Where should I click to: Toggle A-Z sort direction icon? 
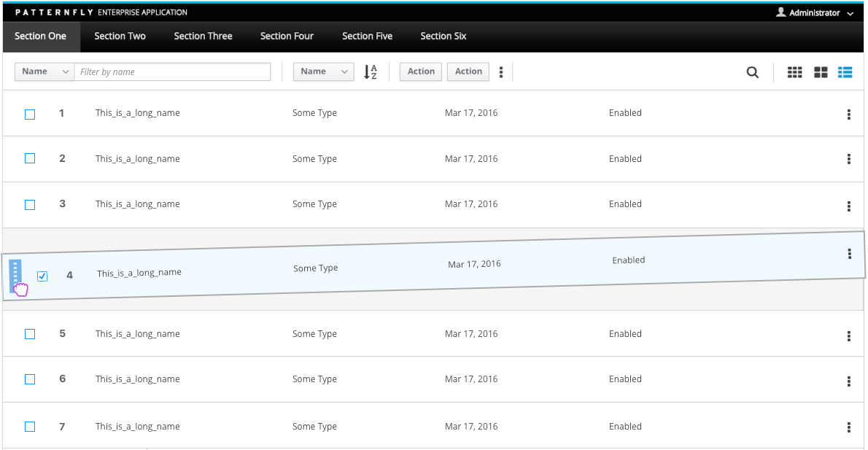371,72
